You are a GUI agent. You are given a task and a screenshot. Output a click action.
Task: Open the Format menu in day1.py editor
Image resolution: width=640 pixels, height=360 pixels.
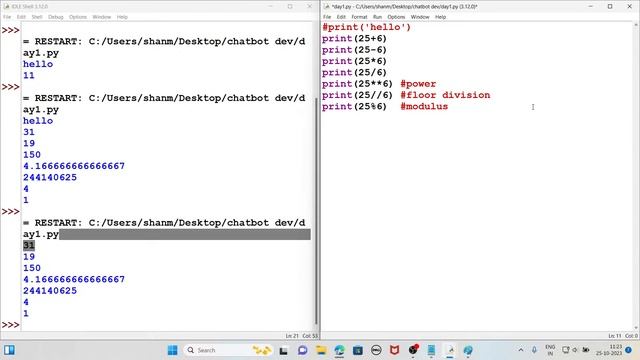click(x=359, y=17)
